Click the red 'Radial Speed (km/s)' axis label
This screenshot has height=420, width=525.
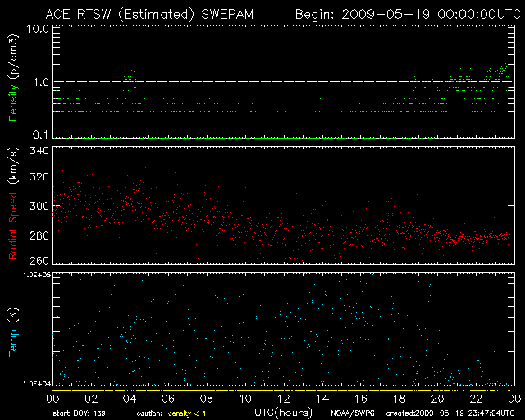13,203
